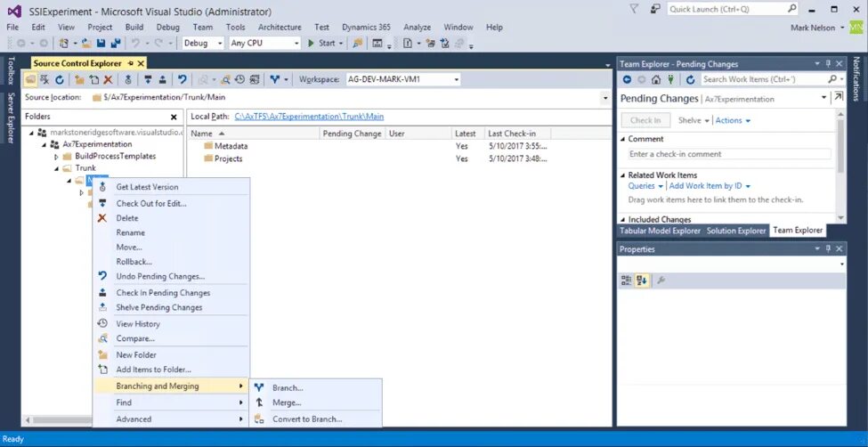
Task: Open Toolbox side tab
Action: (10, 69)
